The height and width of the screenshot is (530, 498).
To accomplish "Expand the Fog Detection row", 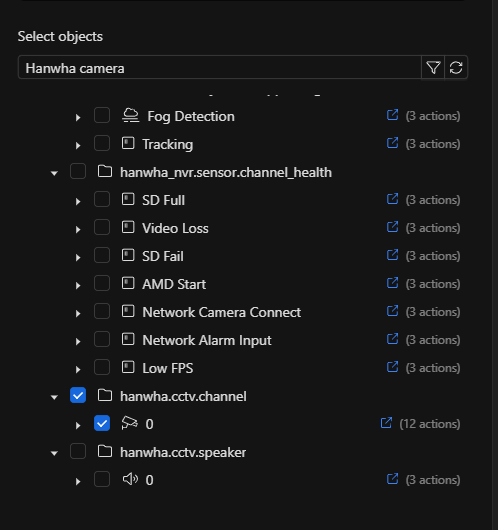I will click(78, 118).
